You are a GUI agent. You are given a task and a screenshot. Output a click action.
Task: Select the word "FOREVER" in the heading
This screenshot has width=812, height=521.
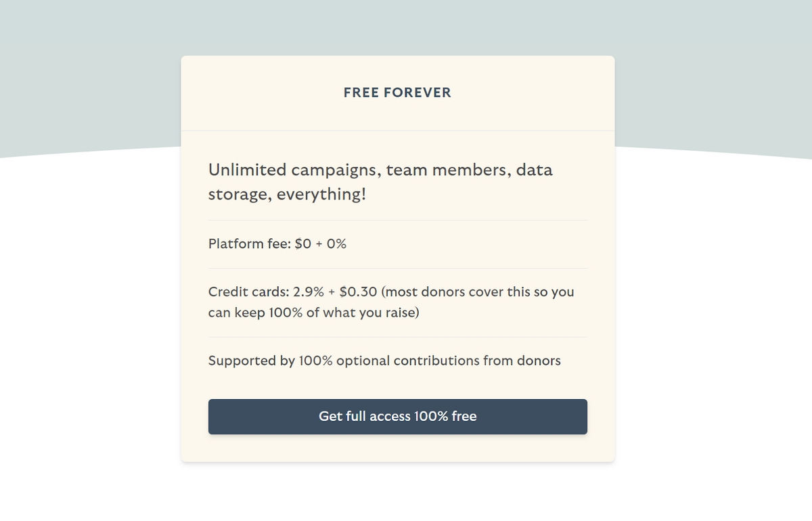(x=418, y=93)
